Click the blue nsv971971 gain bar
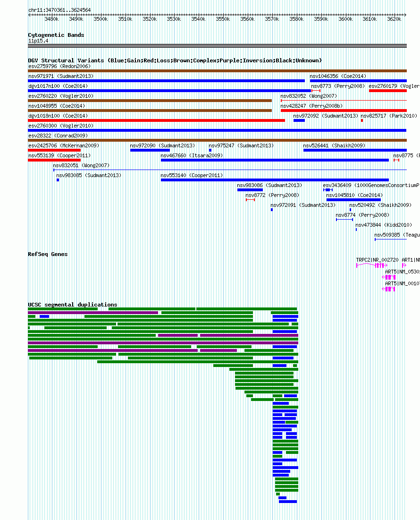Viewport: 420px width, 520px height. (x=166, y=81)
